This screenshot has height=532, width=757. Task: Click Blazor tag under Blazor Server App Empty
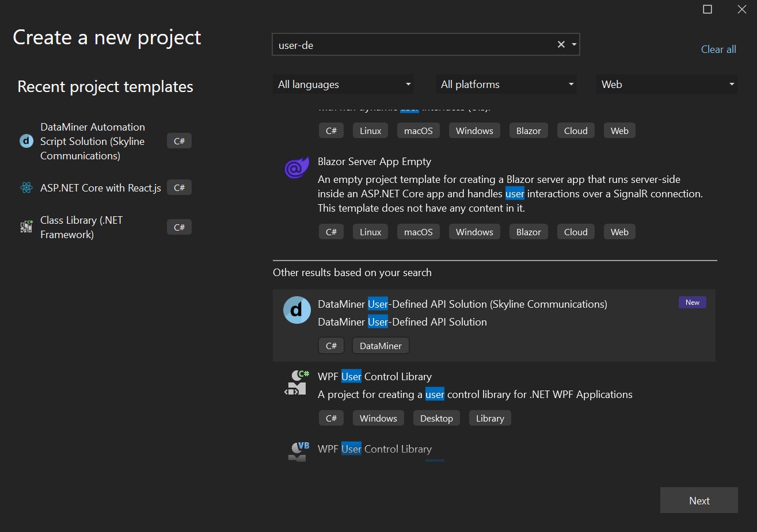528,232
